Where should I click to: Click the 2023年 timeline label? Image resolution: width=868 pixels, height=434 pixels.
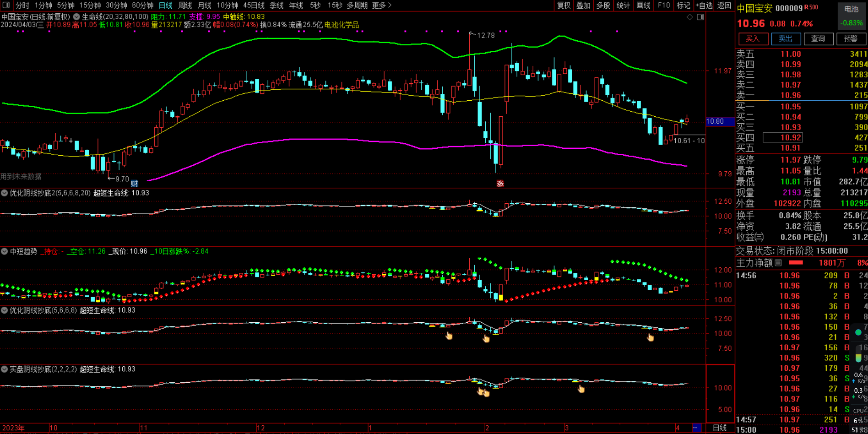(x=13, y=428)
